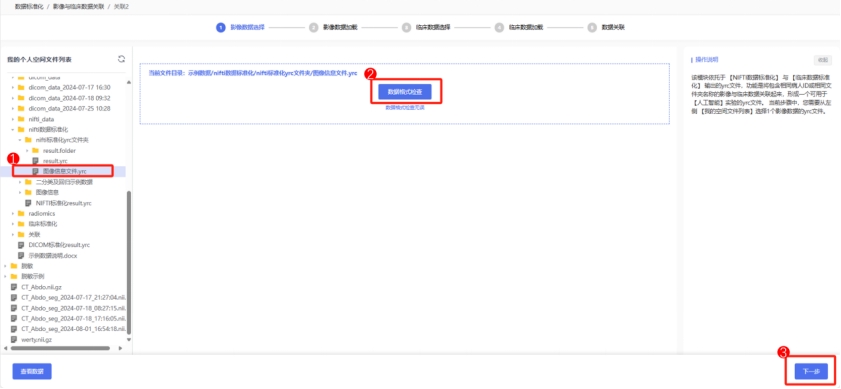This screenshot has height=389, width=841.
Task: Click folder icon of 脱敏示例
Action: pyautogui.click(x=13, y=276)
